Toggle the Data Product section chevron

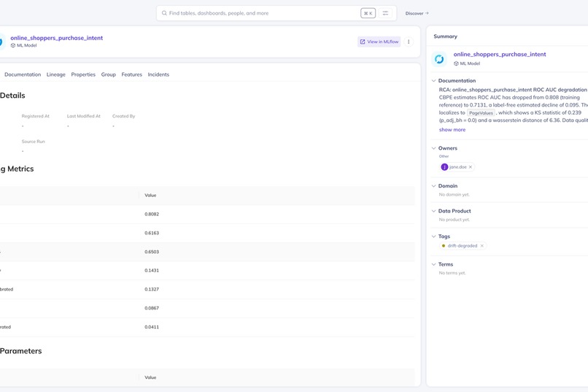[x=433, y=211]
